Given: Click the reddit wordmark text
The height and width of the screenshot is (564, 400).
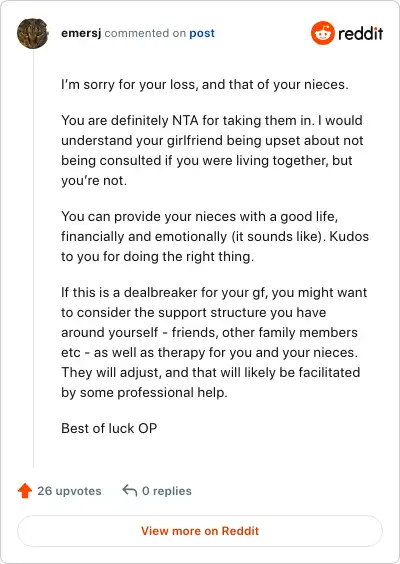Looking at the screenshot, I should coord(360,33).
